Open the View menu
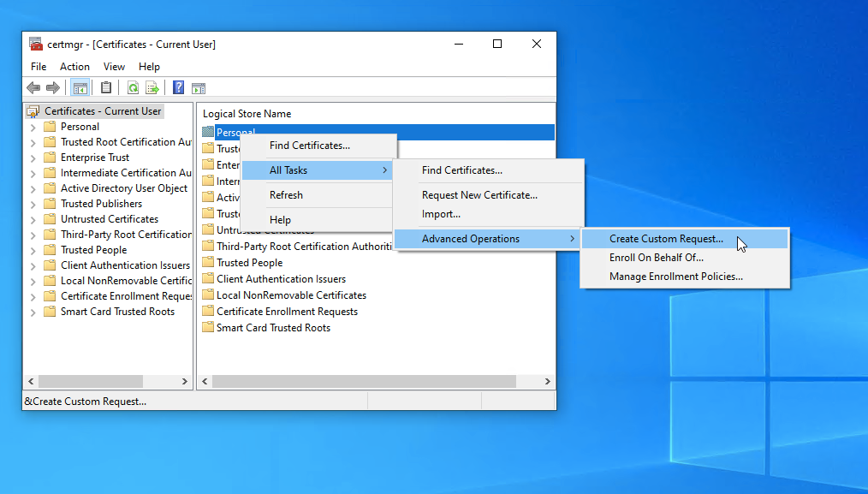This screenshot has width=868, height=494. 114,66
